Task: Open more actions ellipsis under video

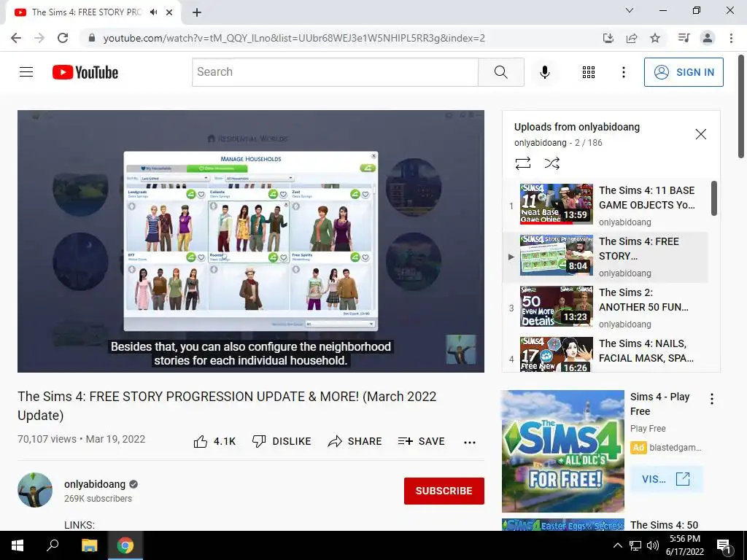Action: [x=470, y=443]
